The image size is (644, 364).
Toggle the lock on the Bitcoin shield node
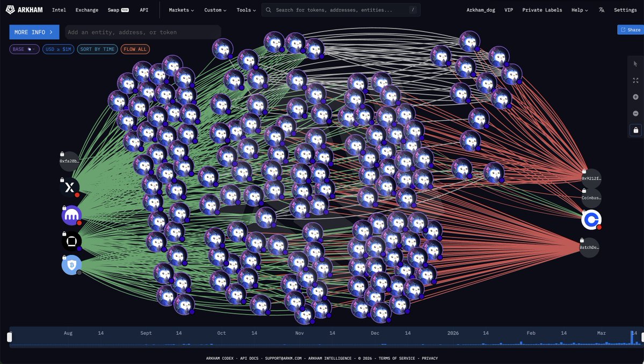64,258
